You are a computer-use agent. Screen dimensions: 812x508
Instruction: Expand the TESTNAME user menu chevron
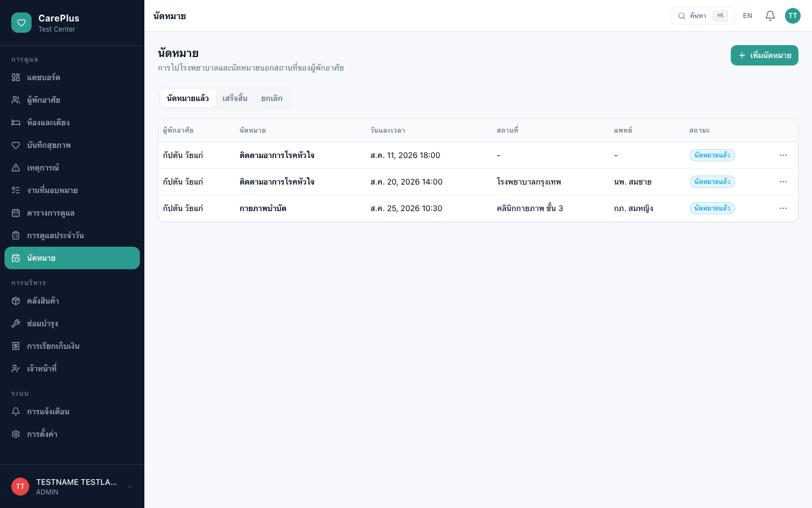coord(130,487)
